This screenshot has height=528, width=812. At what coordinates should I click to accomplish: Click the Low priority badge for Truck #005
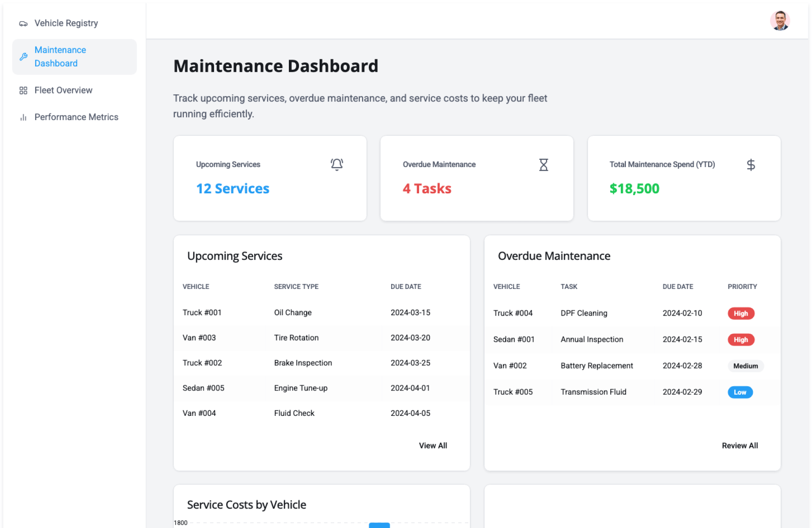(x=740, y=392)
